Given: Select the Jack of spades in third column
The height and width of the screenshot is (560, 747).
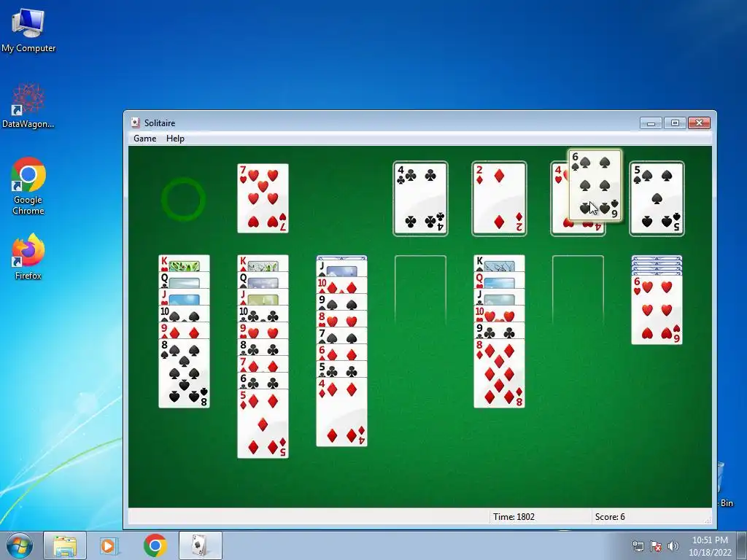Looking at the screenshot, I should (341, 269).
